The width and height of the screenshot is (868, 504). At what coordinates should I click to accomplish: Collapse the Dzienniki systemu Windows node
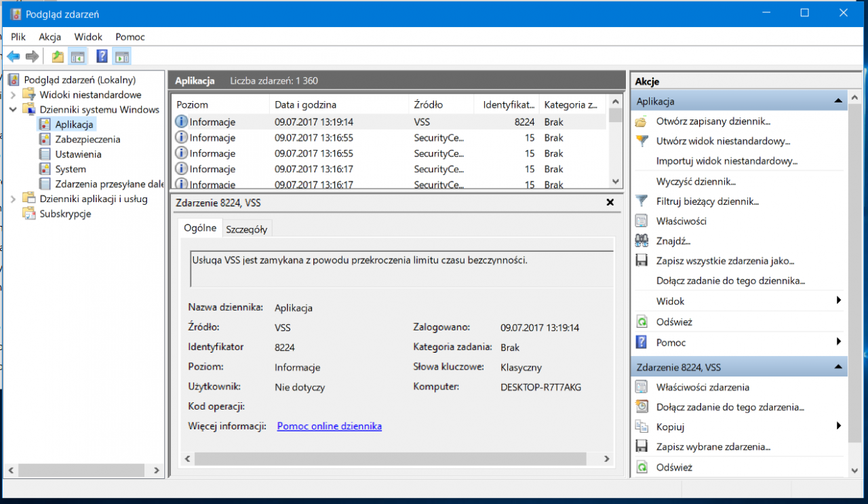pyautogui.click(x=13, y=110)
